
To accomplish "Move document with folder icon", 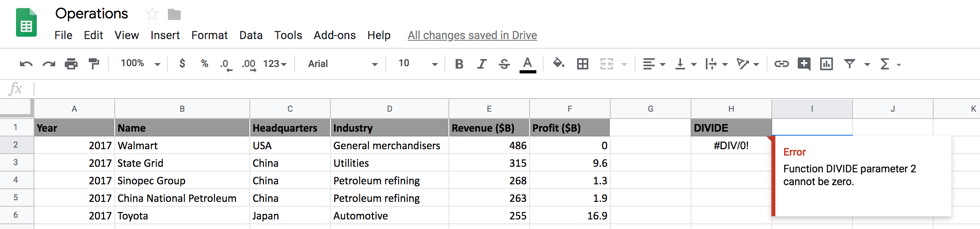I will [x=174, y=15].
